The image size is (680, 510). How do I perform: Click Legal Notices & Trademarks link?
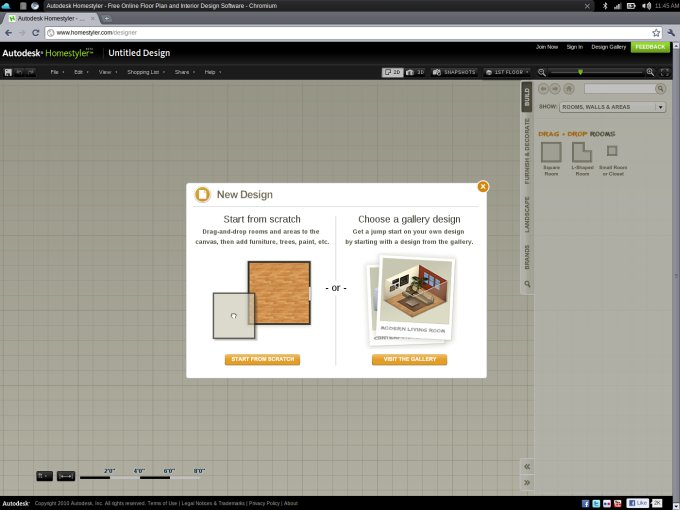point(213,503)
